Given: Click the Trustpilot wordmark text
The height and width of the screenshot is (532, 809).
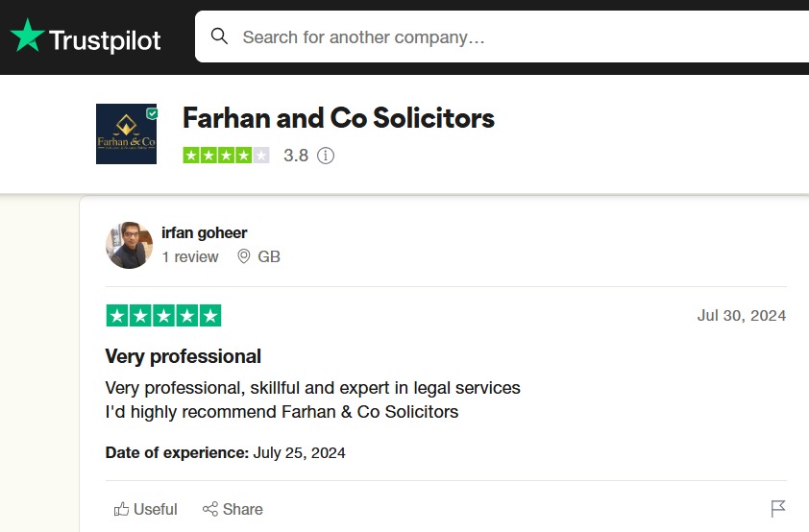Looking at the screenshot, I should (105, 39).
